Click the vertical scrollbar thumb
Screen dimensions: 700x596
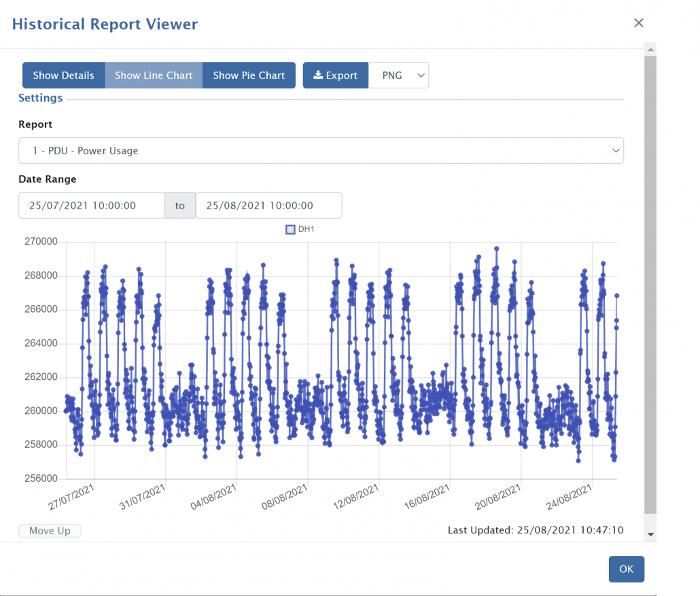click(x=650, y=285)
